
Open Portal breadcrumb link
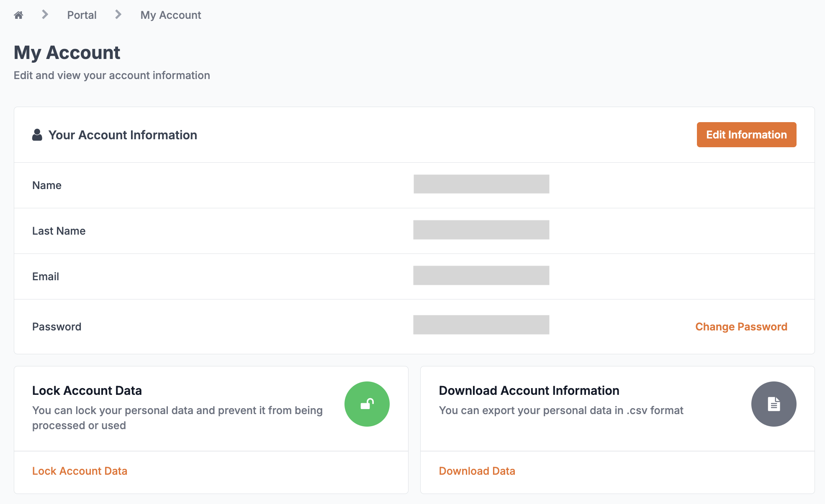click(x=82, y=15)
